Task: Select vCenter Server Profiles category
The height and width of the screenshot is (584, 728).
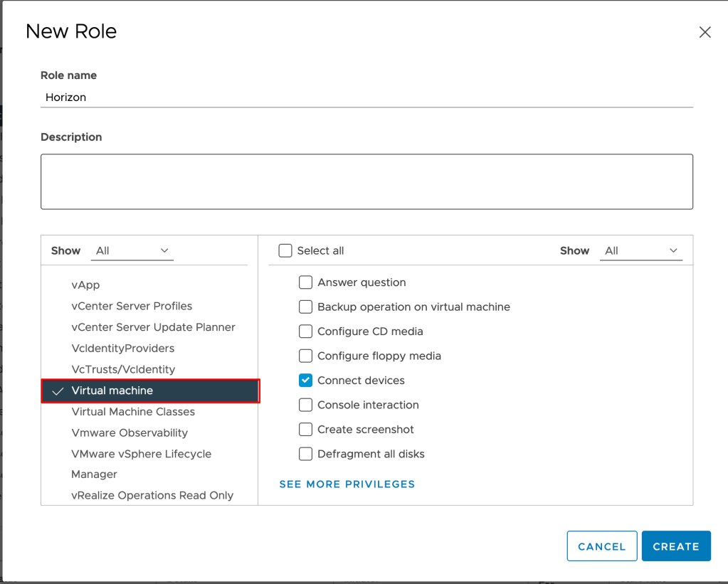Action: point(132,306)
